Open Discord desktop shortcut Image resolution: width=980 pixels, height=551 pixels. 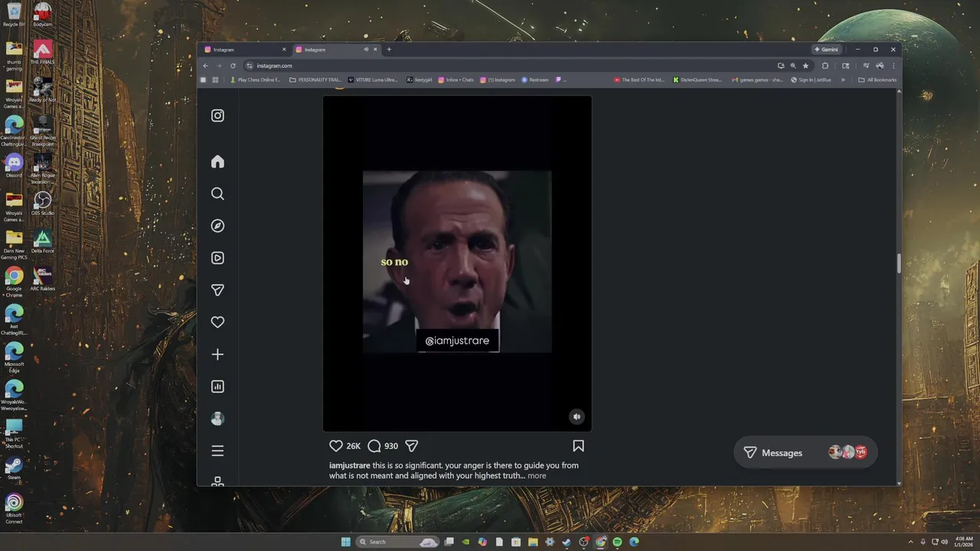(x=14, y=165)
